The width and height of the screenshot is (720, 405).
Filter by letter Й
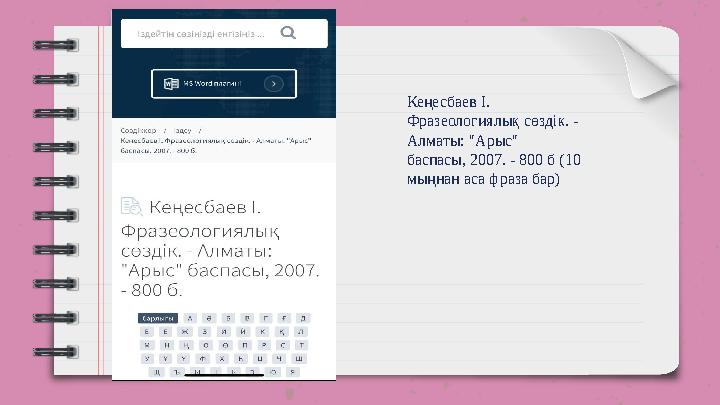(x=243, y=332)
